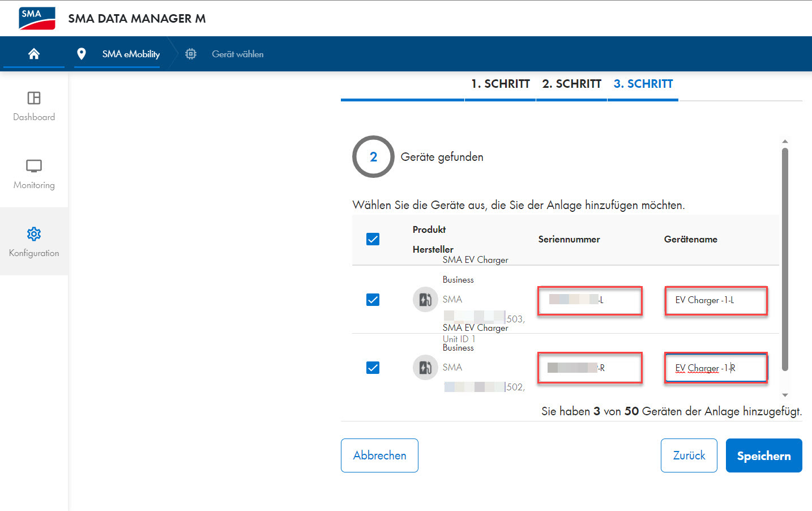Click the Zurück button

coord(689,455)
